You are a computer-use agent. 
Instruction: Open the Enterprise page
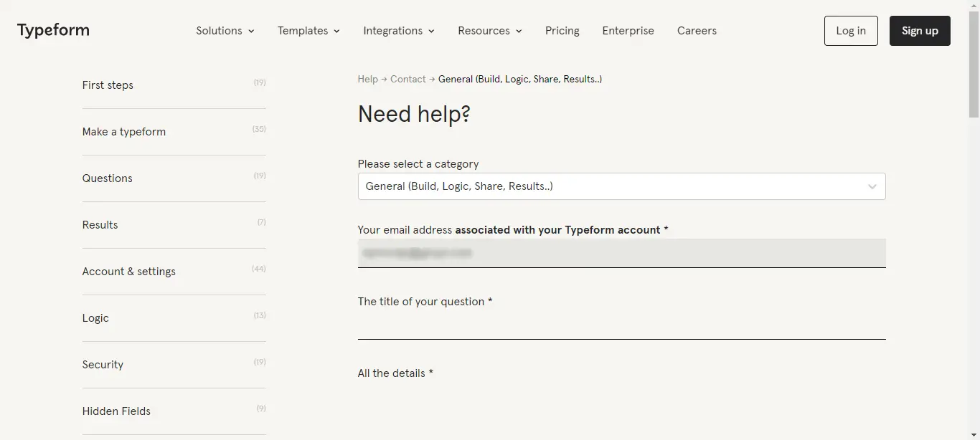(628, 31)
